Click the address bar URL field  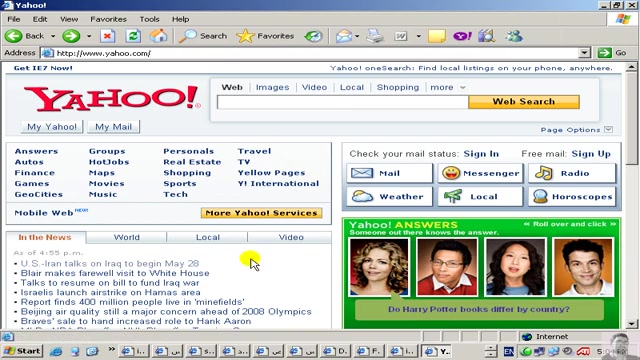click(x=310, y=53)
